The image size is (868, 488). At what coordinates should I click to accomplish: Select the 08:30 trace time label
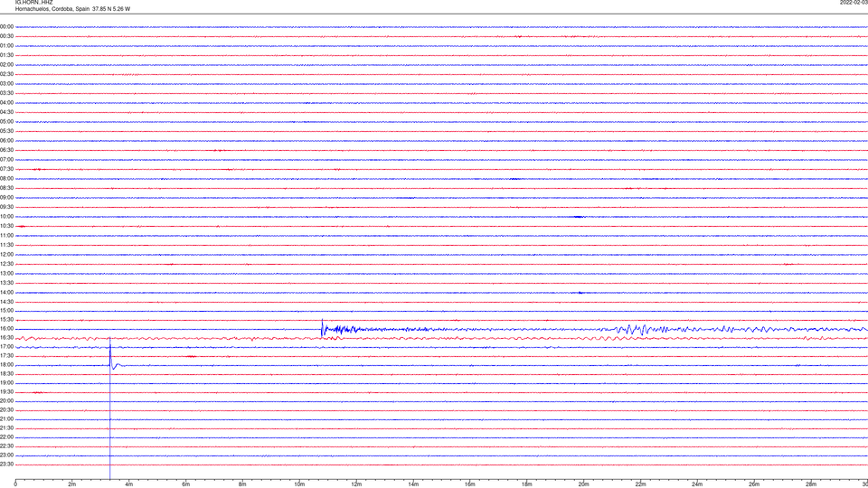[6, 188]
